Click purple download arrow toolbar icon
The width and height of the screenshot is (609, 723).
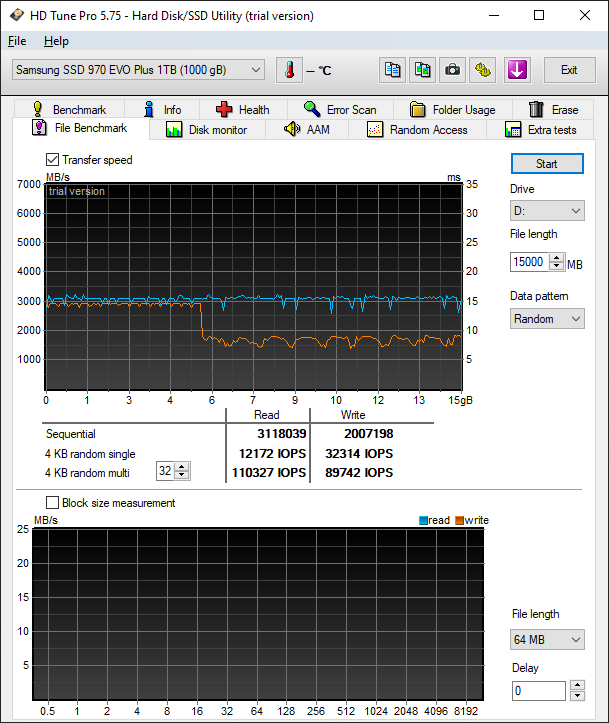(517, 70)
